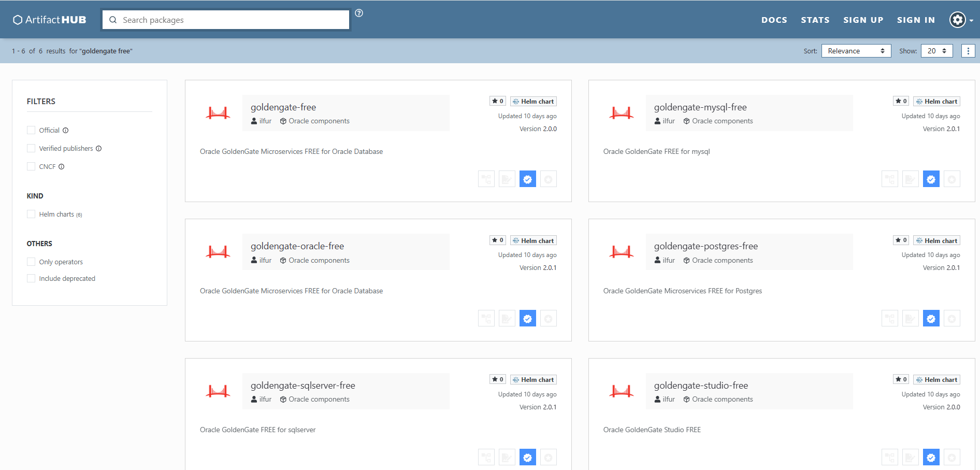Show info about the CNCF filter

tap(62, 167)
